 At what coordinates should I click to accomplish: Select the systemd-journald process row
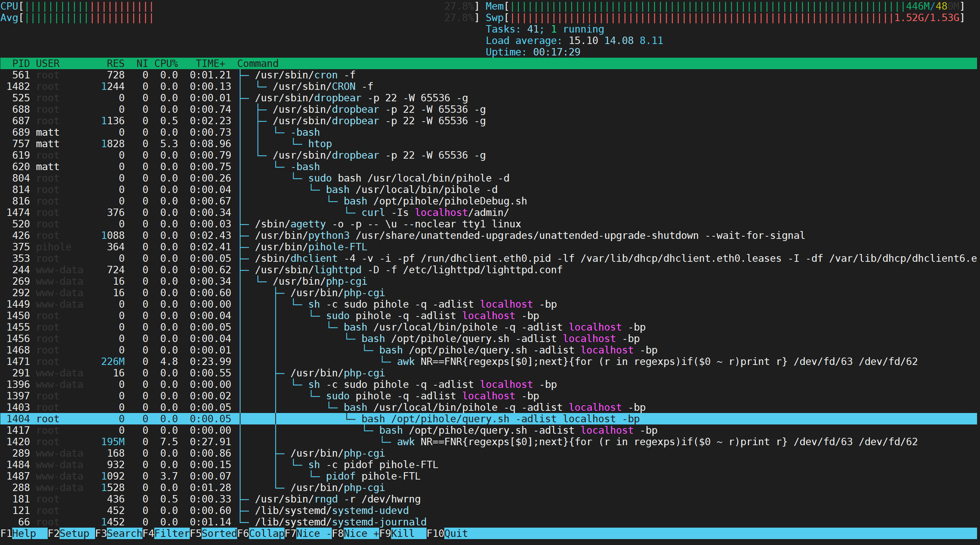pos(488,522)
